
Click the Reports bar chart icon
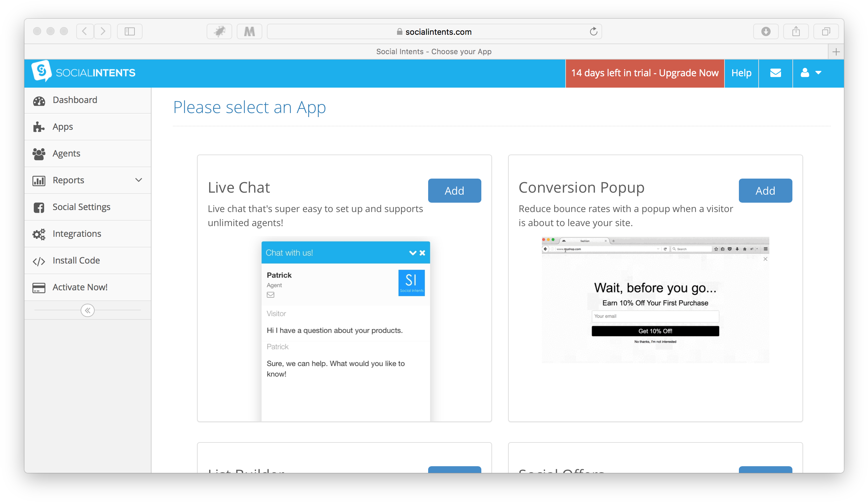tap(39, 180)
